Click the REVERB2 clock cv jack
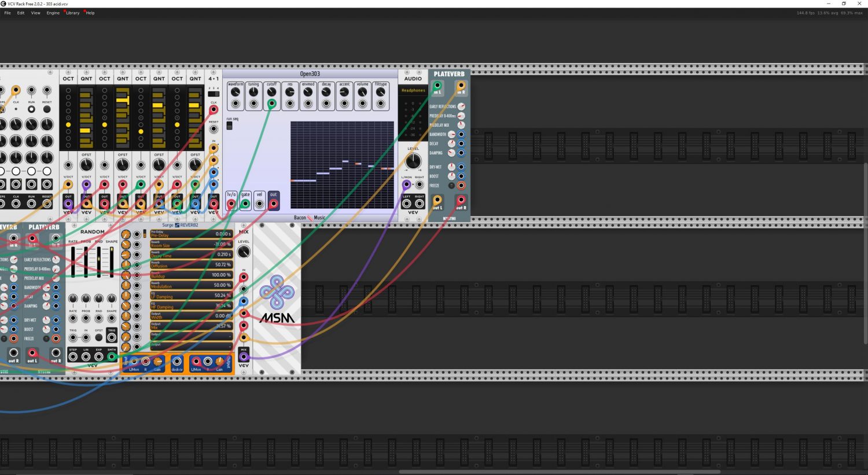Image resolution: width=868 pixels, height=475 pixels. pos(177,362)
